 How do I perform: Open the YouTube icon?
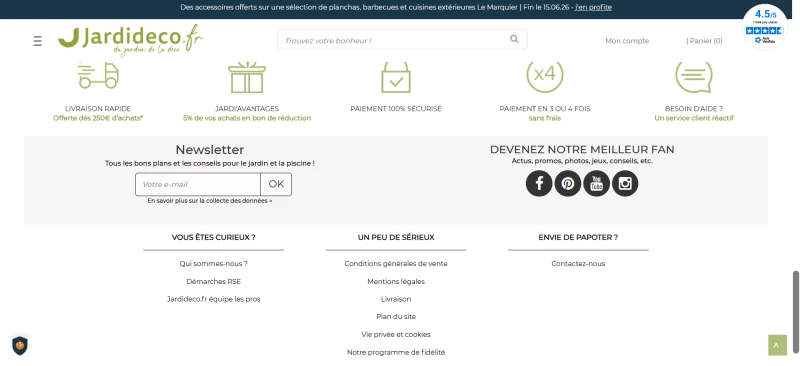tap(596, 183)
